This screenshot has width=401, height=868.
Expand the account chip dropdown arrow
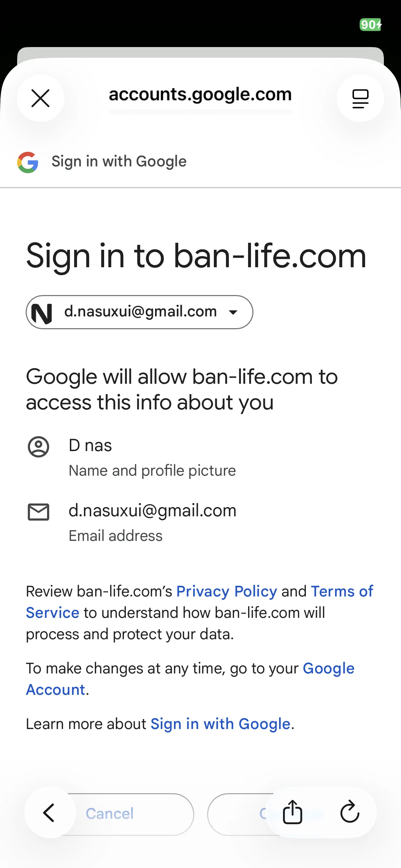[233, 312]
